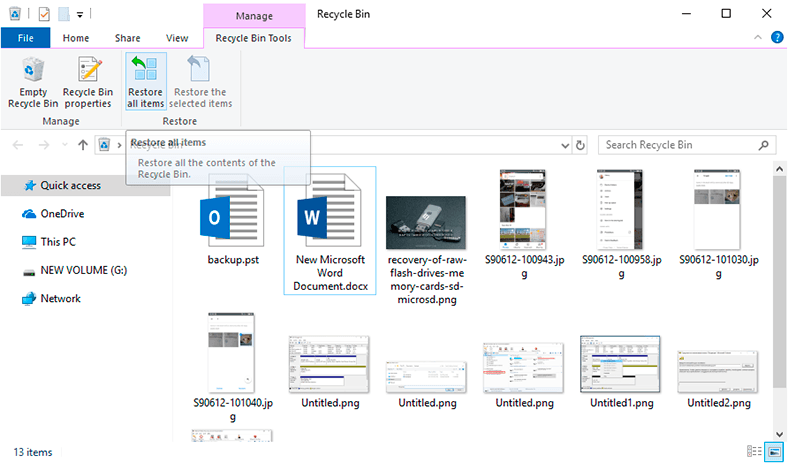Select New Microsoft Word Document.docx
The height and width of the screenshot is (463, 788).
click(x=330, y=230)
